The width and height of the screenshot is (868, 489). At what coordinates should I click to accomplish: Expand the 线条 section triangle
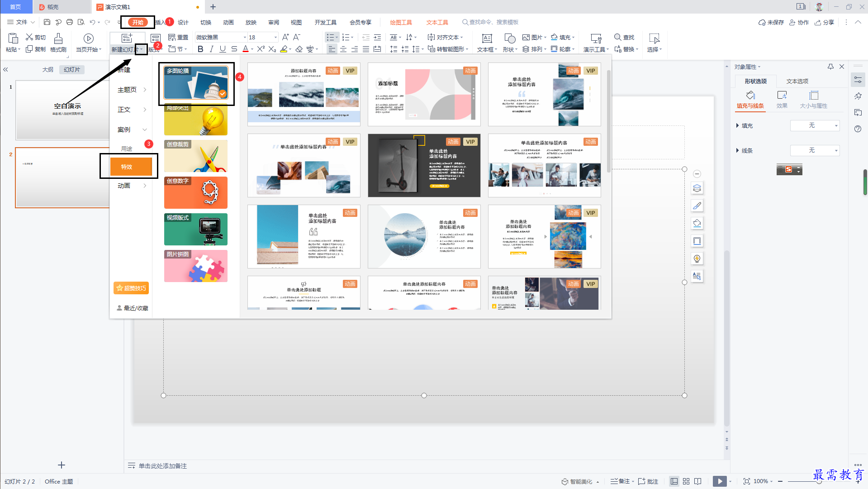(x=737, y=150)
